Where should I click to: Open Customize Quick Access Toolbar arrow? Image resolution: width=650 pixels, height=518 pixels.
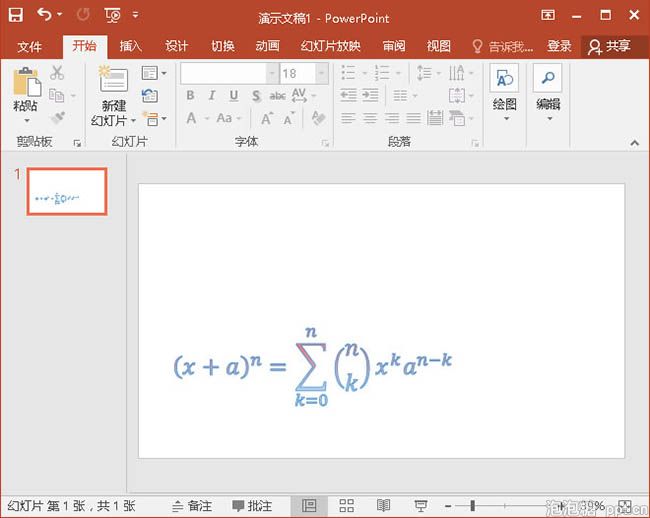point(135,15)
